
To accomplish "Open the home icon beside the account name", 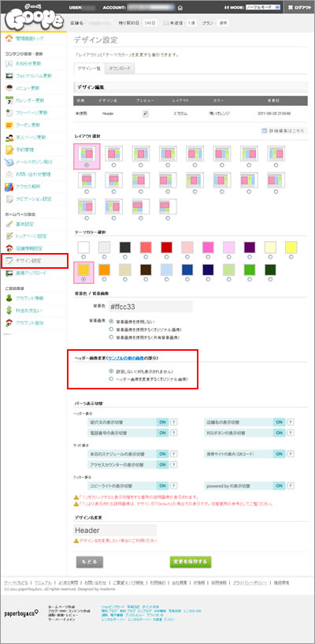I will 180,8.
